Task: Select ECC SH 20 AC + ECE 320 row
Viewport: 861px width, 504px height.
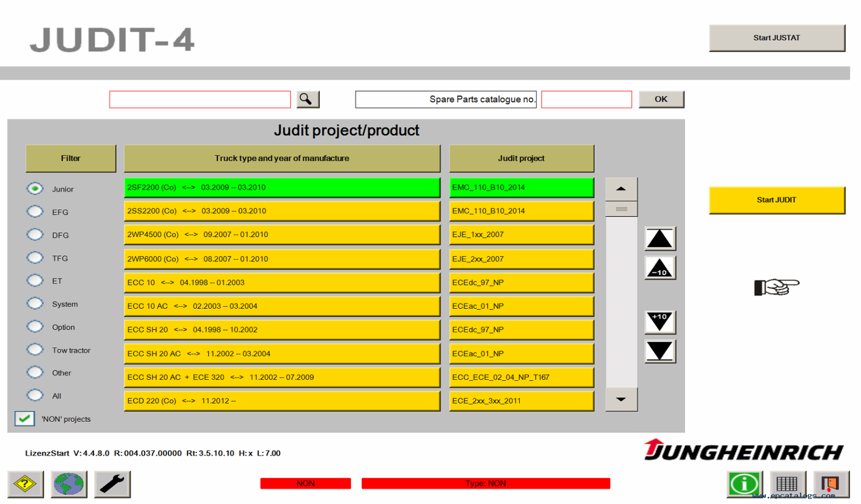Action: point(282,378)
